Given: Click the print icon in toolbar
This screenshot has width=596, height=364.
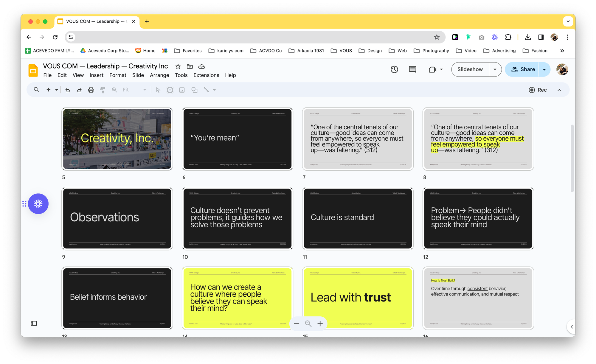Looking at the screenshot, I should click(91, 90).
